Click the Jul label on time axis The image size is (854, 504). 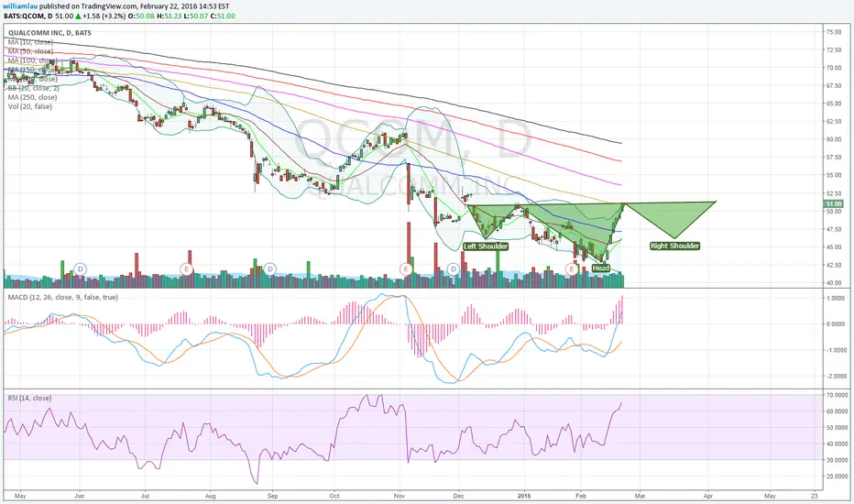tap(145, 496)
